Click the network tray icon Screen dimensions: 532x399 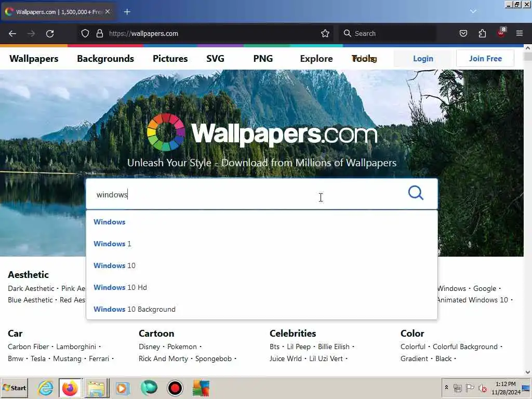pos(458,388)
